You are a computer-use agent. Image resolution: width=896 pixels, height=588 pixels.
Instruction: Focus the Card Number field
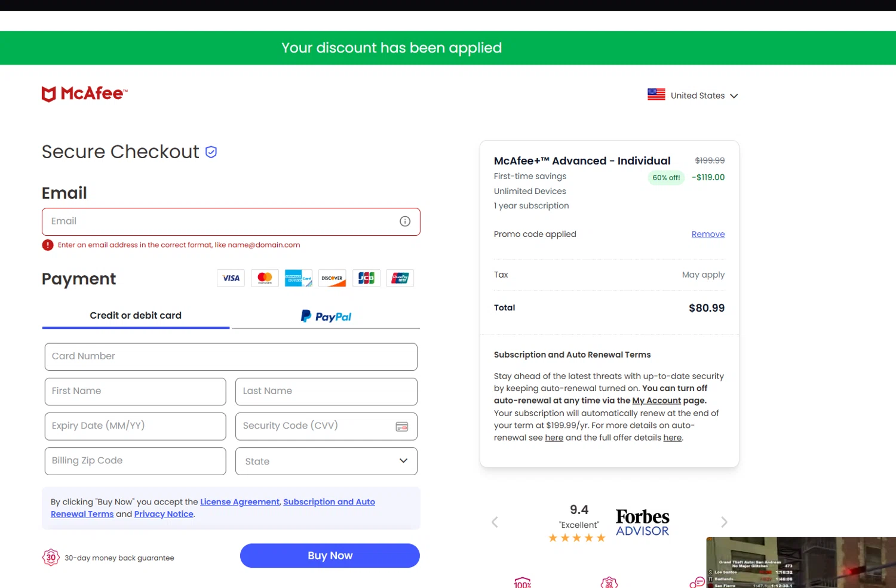click(231, 357)
